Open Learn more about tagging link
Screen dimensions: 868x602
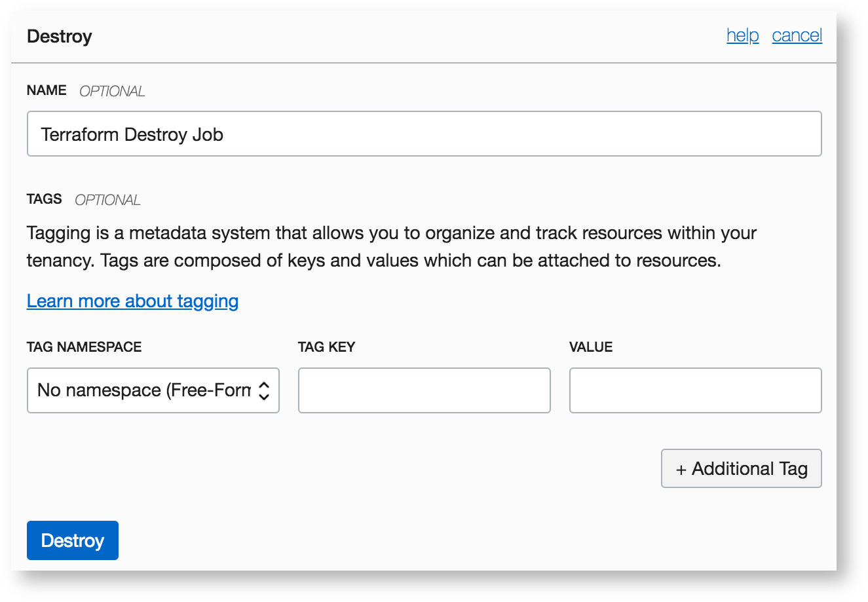[132, 301]
